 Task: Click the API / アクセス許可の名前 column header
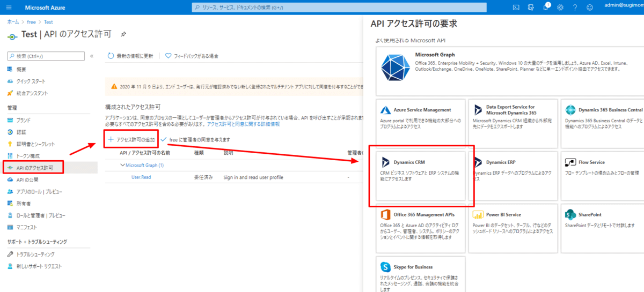(145, 153)
